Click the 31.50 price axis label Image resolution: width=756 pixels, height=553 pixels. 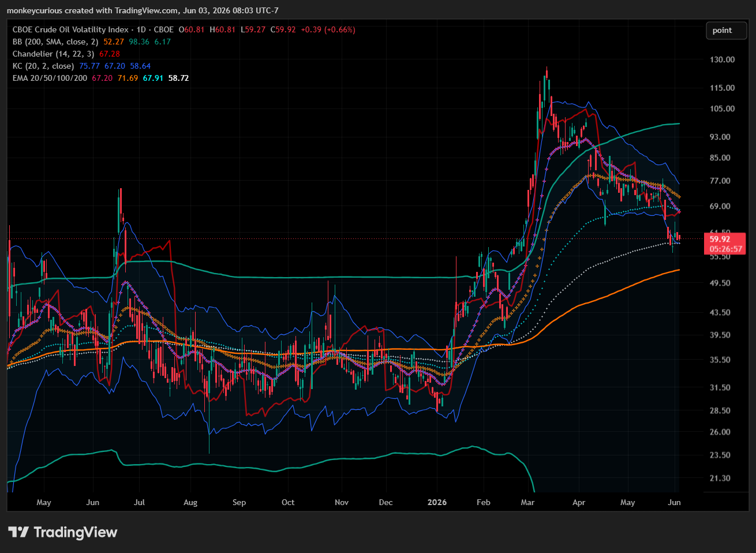pos(720,387)
